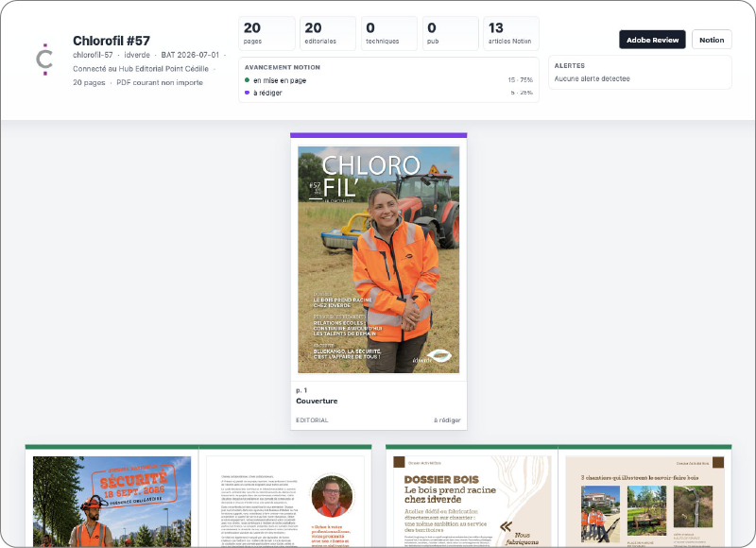The height and width of the screenshot is (548, 756).
Task: Click the purple 'à rédiger' dot
Action: tap(247, 93)
